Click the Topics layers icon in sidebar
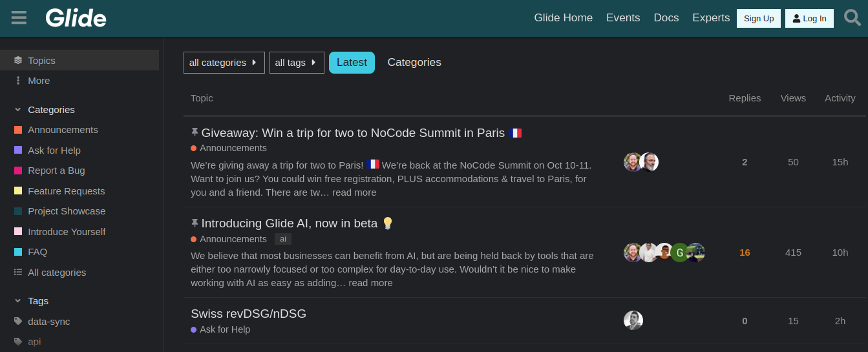Viewport: 868px width, 352px height. [18, 61]
